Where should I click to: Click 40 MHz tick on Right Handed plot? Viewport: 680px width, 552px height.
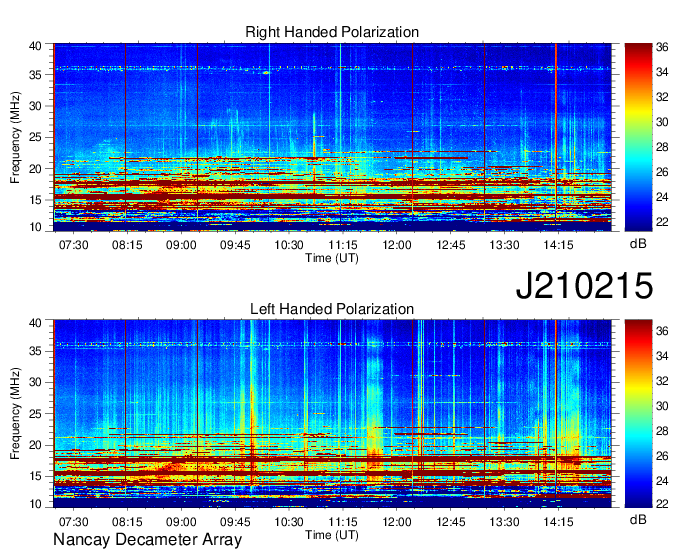(x=36, y=46)
